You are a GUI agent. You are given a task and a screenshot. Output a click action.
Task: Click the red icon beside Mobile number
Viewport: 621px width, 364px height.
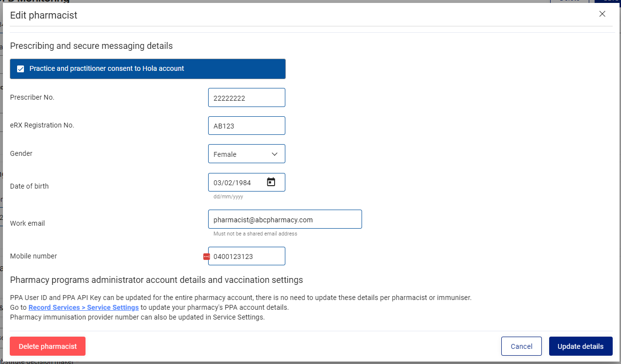(206, 257)
